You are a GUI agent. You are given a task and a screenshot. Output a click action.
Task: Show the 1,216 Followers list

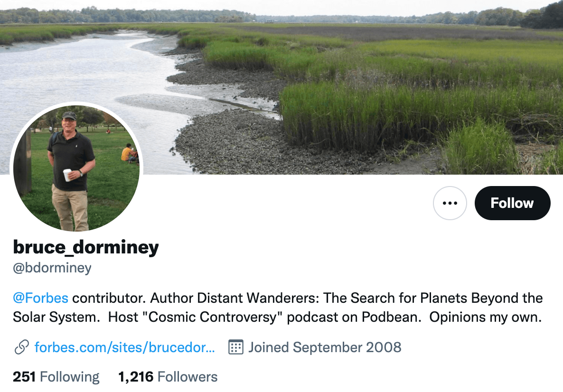(x=168, y=377)
